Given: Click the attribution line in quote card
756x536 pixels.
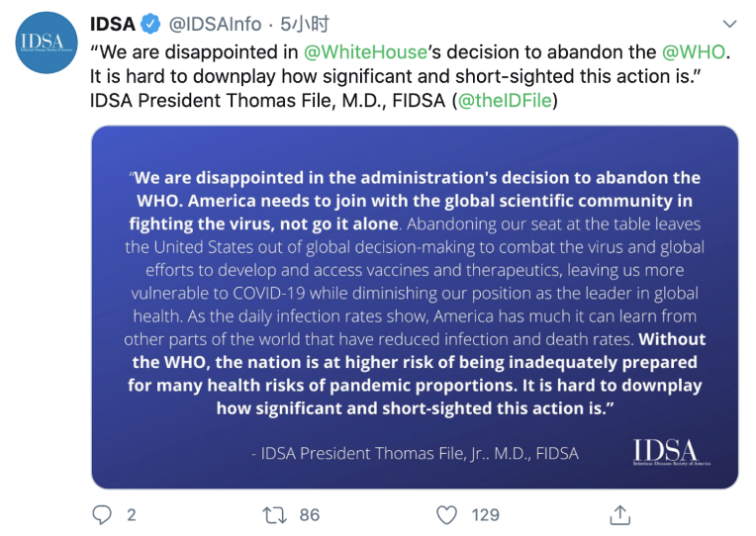Looking at the screenshot, I should 415,453.
